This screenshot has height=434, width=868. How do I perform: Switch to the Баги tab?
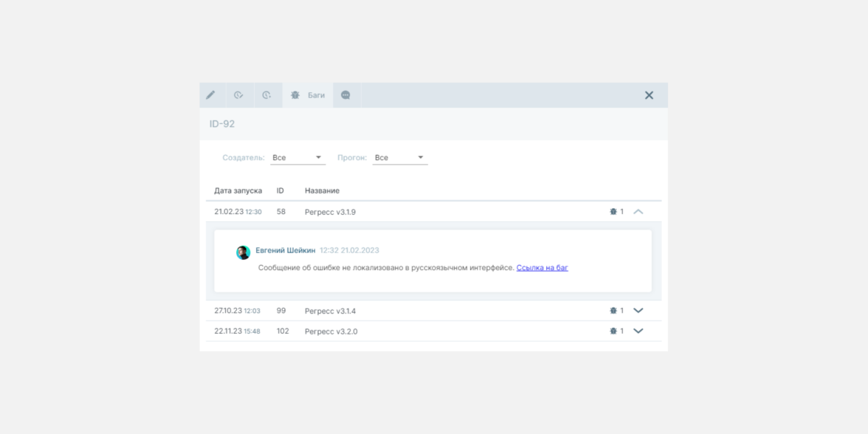(308, 95)
